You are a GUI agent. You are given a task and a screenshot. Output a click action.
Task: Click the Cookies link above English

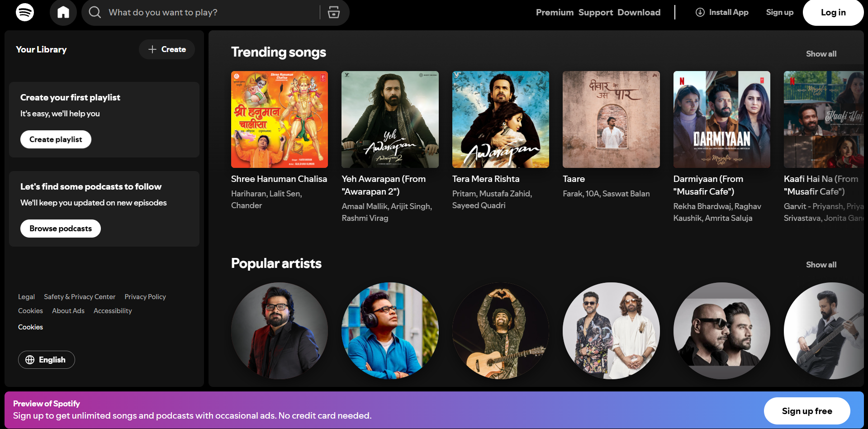pos(30,327)
